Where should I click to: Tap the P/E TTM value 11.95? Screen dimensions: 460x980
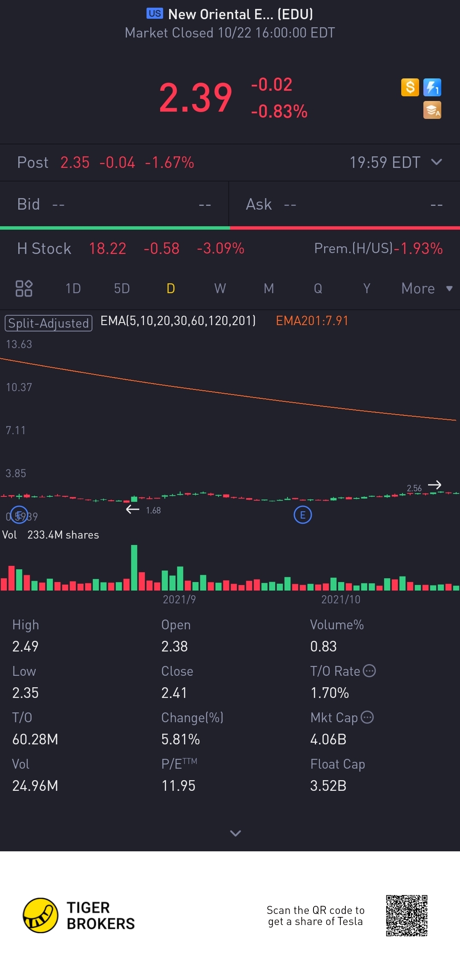(178, 786)
